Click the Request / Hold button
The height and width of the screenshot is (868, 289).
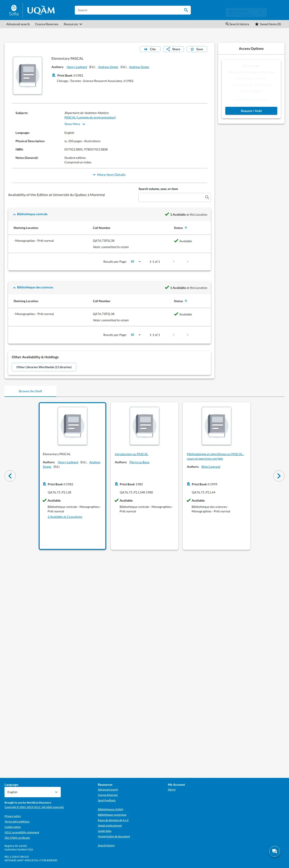point(251,111)
